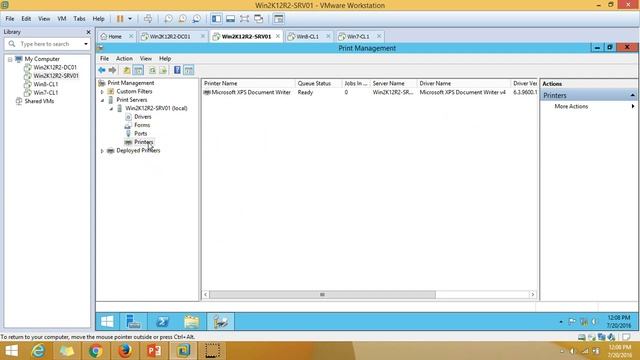Click Revert to Snapshot icon in VMware toolbar
This screenshot has width=640, height=360.
tap(182, 19)
